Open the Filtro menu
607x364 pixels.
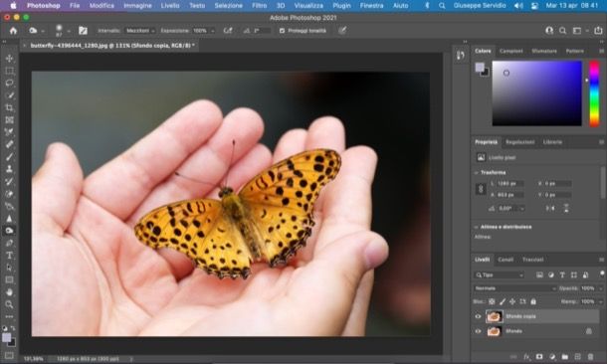tap(259, 5)
